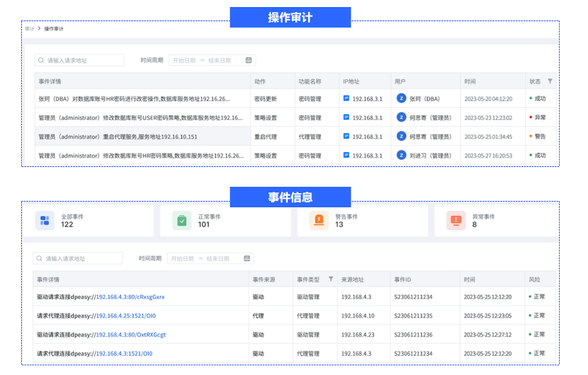Select the 正常事件 101 summary card
The image size is (588, 375).
click(225, 220)
